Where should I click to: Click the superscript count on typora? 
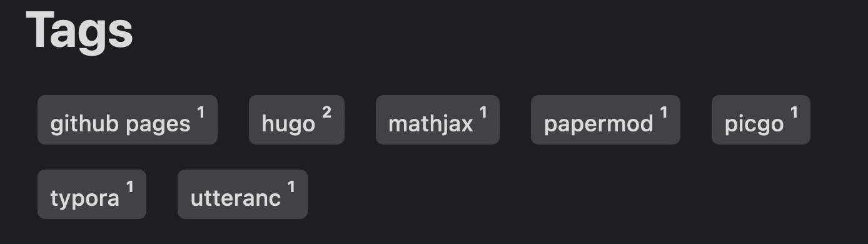pos(129,186)
